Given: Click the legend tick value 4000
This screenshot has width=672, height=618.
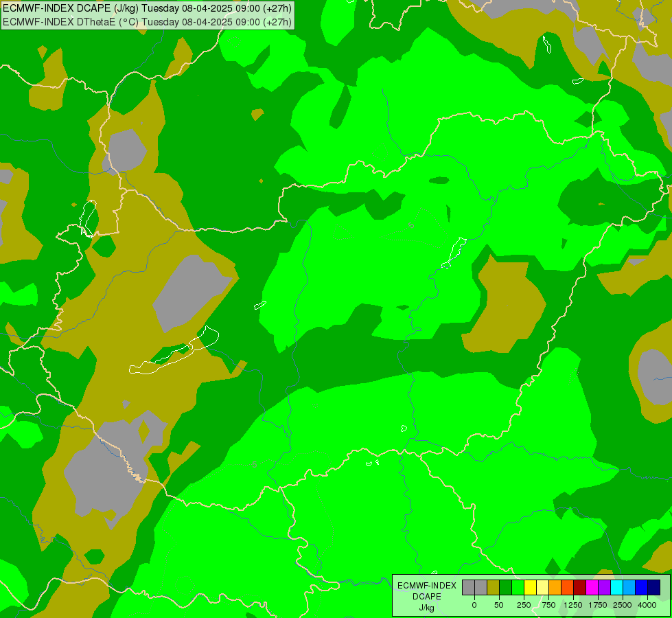Looking at the screenshot, I should (647, 605).
